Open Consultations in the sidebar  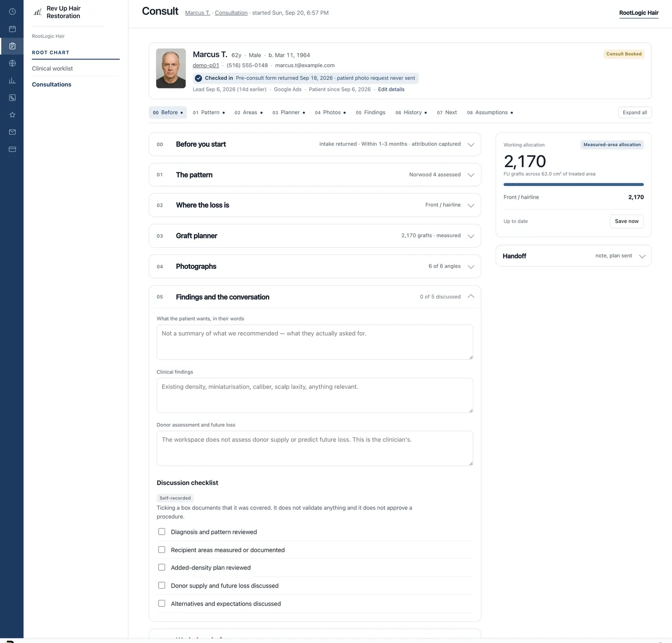click(x=52, y=85)
